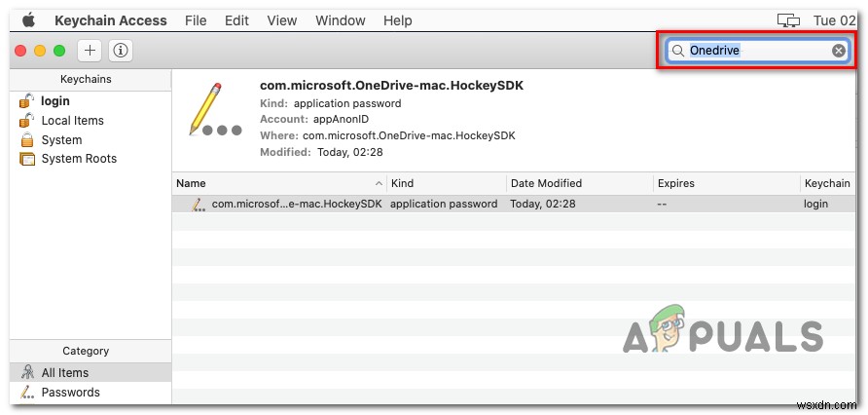The width and height of the screenshot is (868, 415).
Task: Click the Keychains sidebar header
Action: coord(86,79)
